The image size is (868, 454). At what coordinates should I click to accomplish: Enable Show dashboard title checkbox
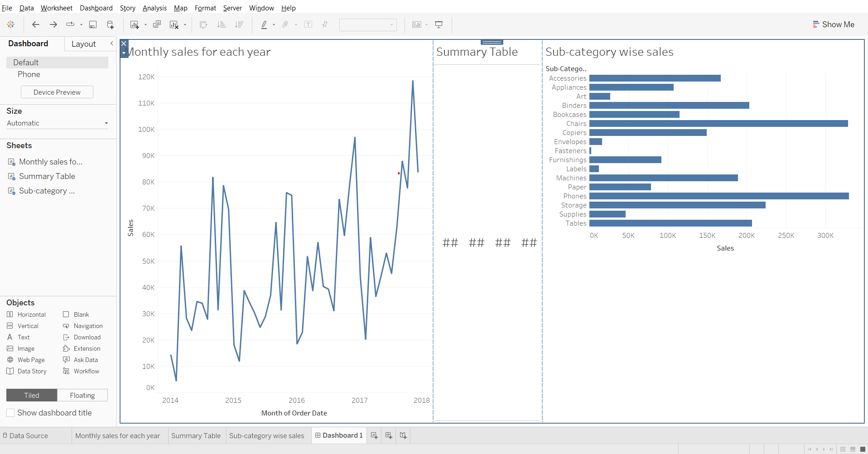pyautogui.click(x=10, y=413)
